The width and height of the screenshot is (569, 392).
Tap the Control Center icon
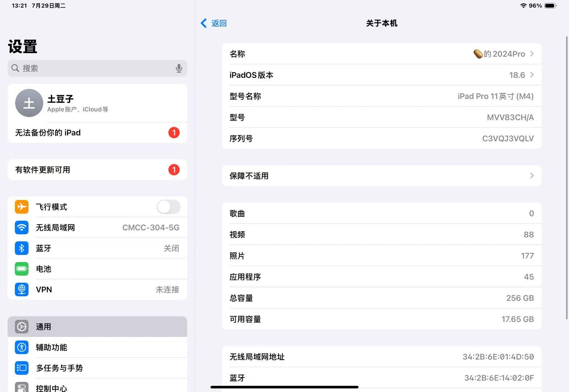tap(22, 387)
